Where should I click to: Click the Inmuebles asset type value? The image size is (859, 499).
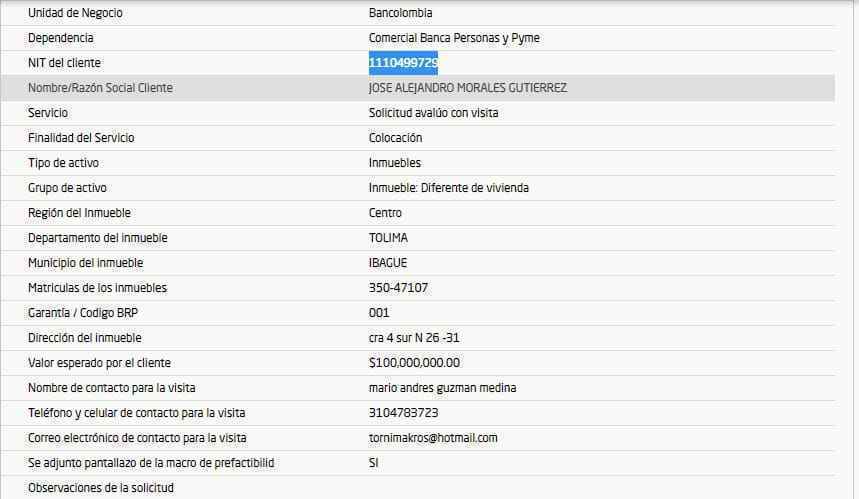tap(394, 163)
